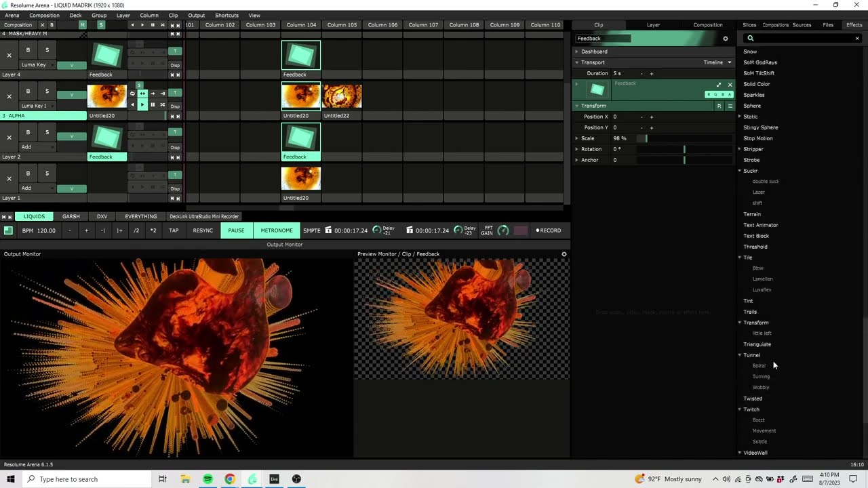
Task: Adjust the Rotation slider
Action: coord(685,149)
